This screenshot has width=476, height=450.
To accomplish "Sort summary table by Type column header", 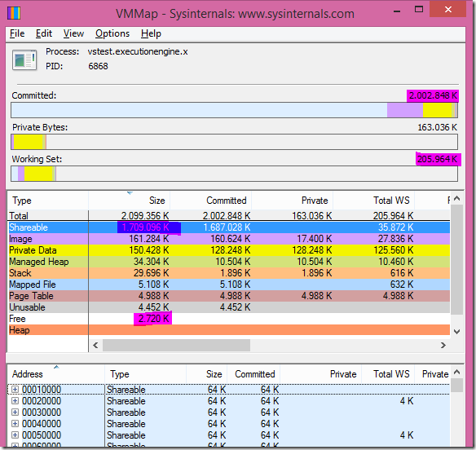I will coord(48,201).
